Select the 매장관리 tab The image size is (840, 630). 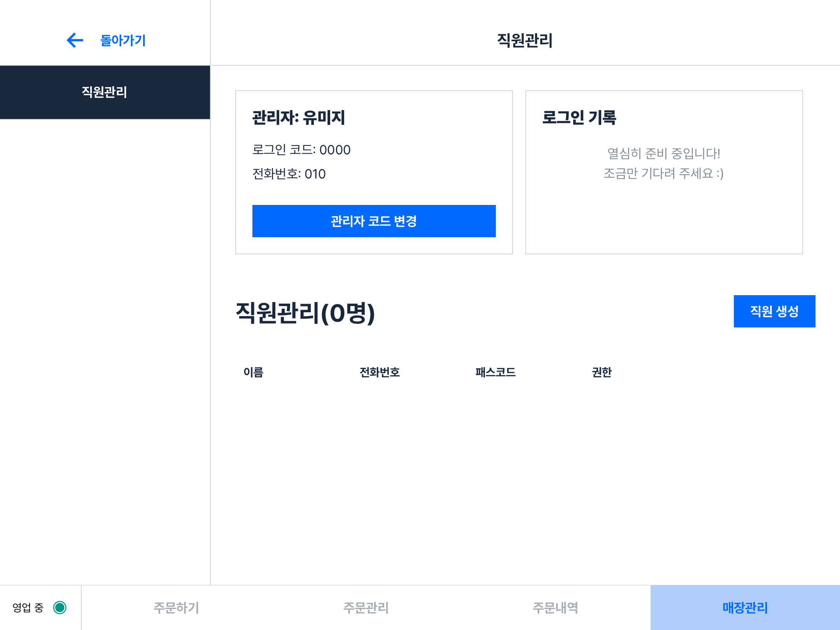click(x=745, y=607)
